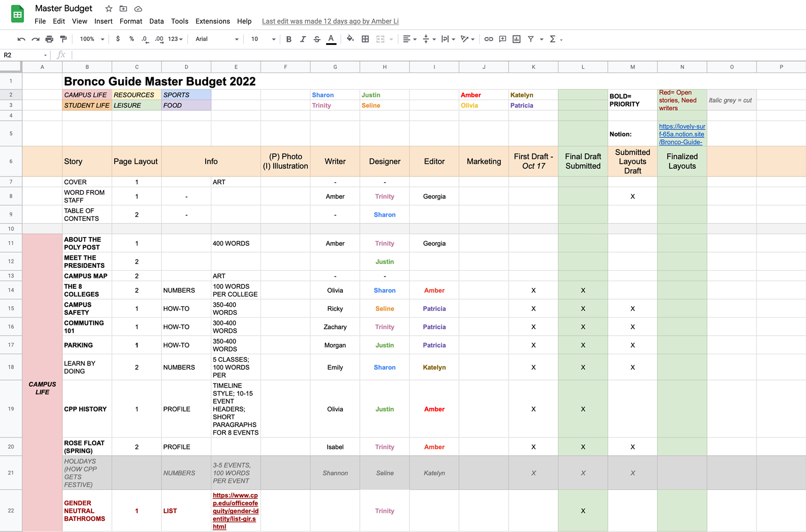Open the Format menu
Viewport: 806px width, 532px height.
(x=131, y=21)
